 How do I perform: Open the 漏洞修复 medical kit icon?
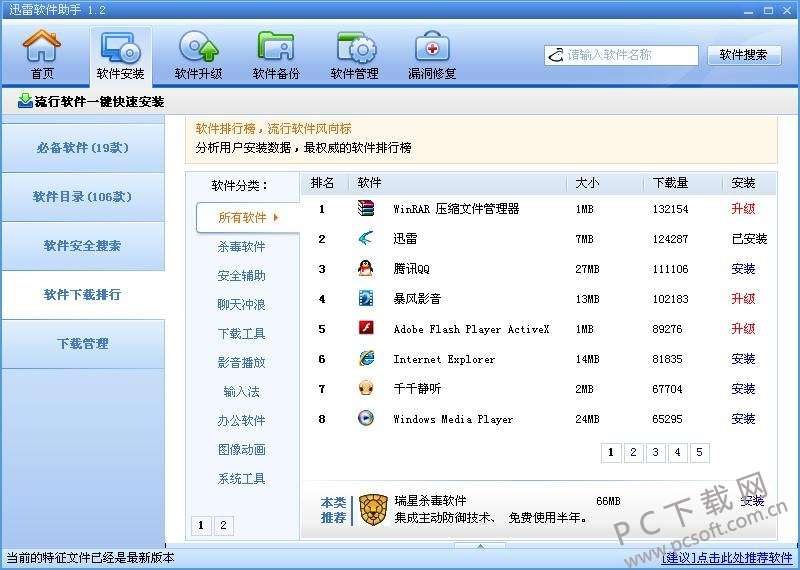tap(432, 54)
